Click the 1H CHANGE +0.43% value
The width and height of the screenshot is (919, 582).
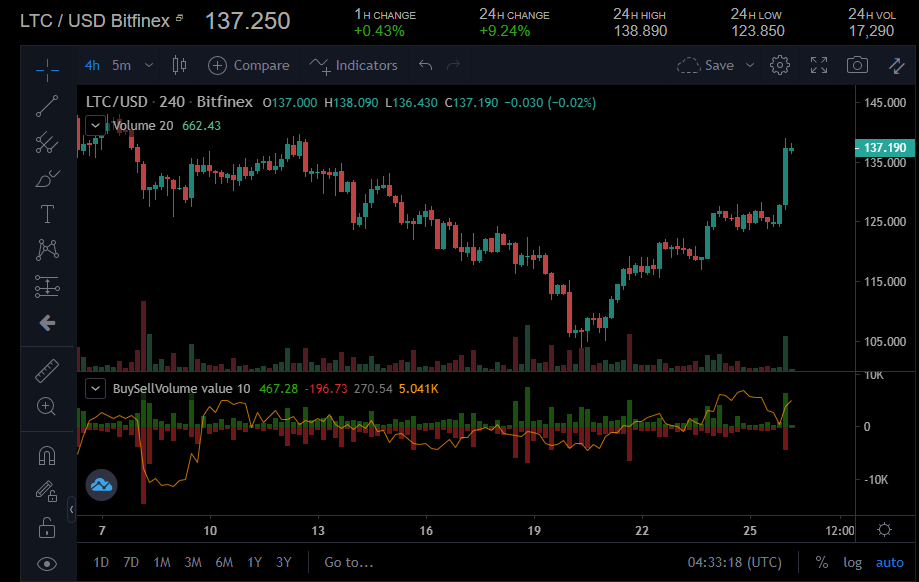point(379,31)
